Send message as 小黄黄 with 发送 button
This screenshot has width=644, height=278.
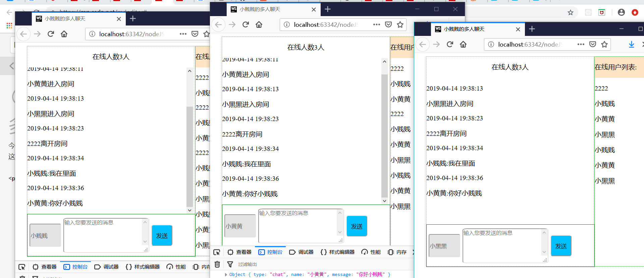tap(357, 226)
